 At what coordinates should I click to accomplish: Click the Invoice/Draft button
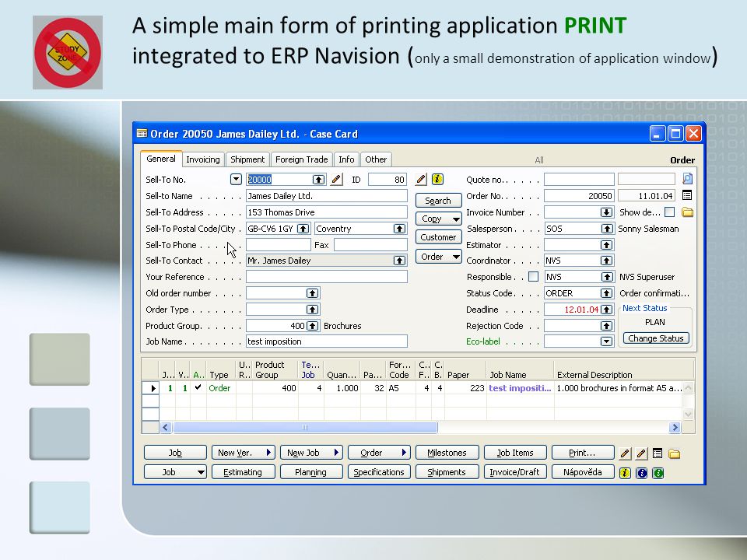515,472
